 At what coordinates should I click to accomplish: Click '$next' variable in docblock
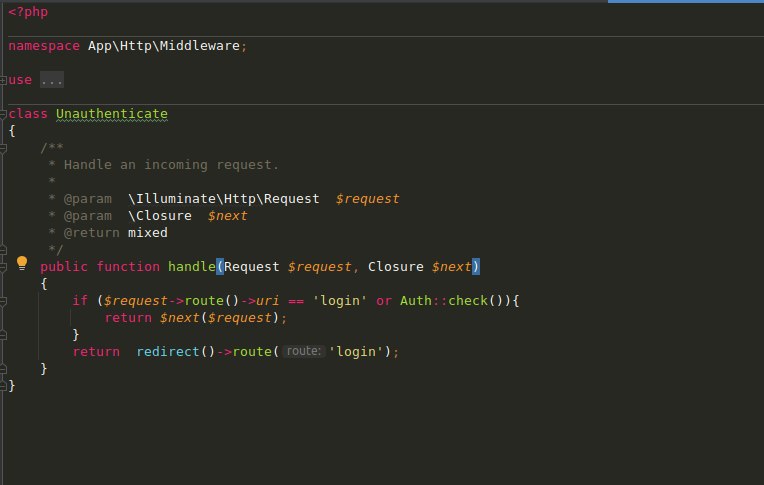click(x=228, y=216)
